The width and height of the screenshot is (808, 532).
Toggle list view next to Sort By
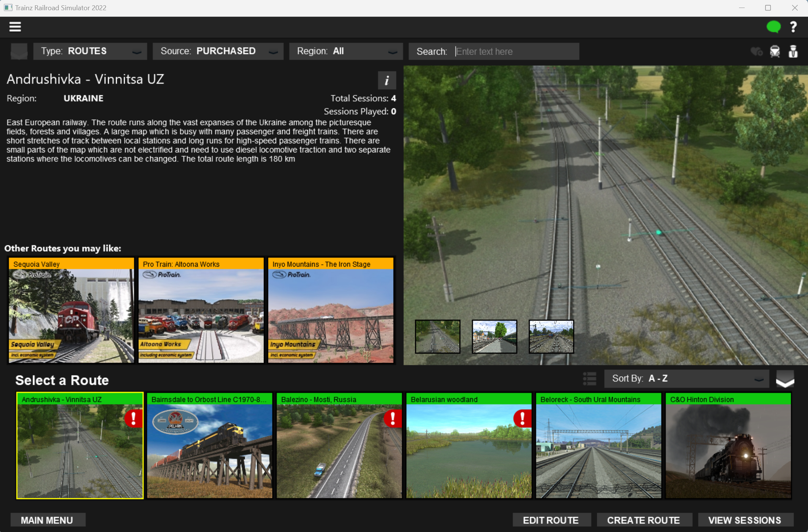[x=589, y=379]
